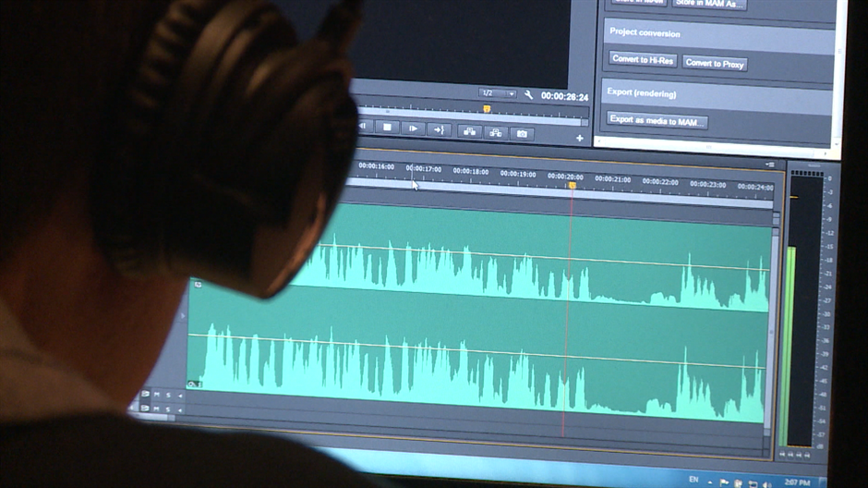The width and height of the screenshot is (868, 488).
Task: Click the Lift icon in the monitor toolbar
Action: 470,131
